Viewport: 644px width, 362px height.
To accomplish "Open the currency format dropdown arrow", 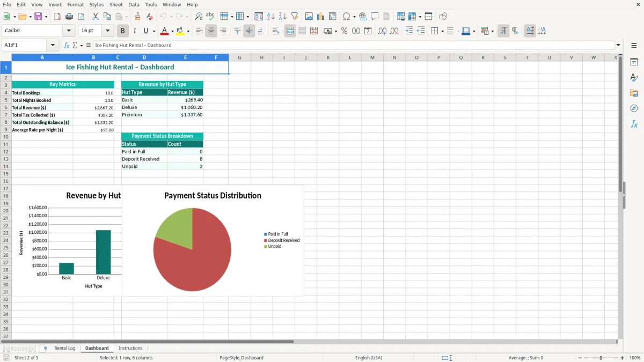I will 335,31.
